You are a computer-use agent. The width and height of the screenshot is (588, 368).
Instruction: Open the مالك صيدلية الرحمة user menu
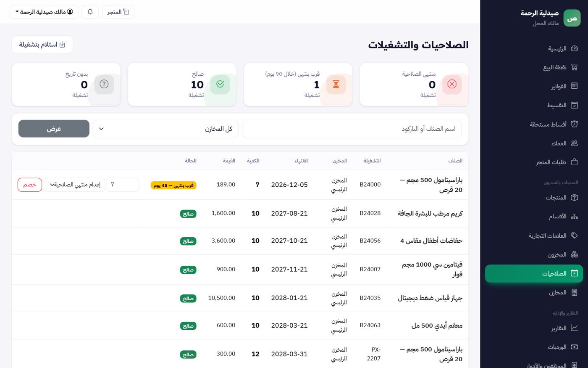44,12
